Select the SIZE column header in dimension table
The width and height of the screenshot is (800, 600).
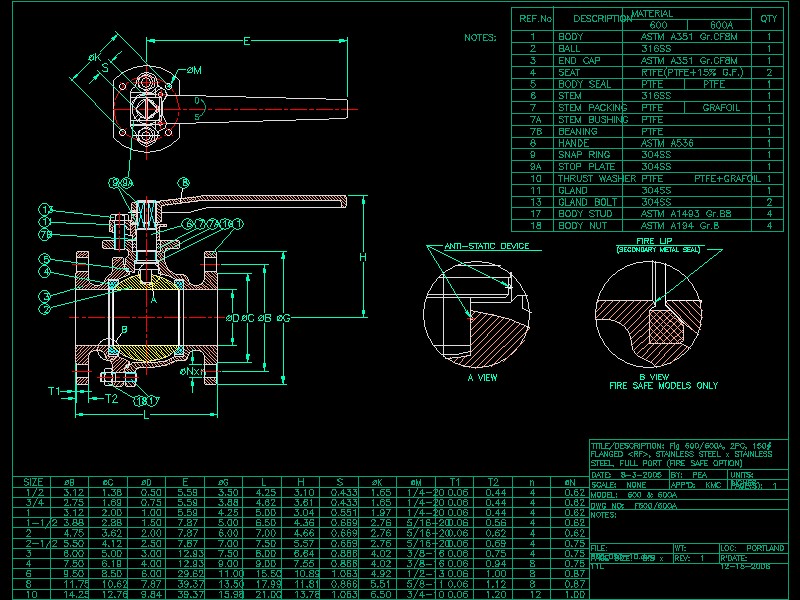33,482
